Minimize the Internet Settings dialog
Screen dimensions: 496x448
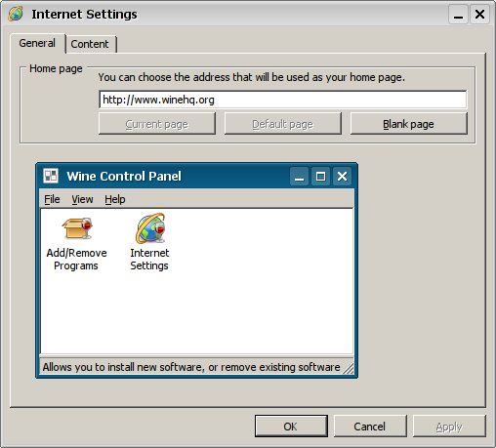459,15
